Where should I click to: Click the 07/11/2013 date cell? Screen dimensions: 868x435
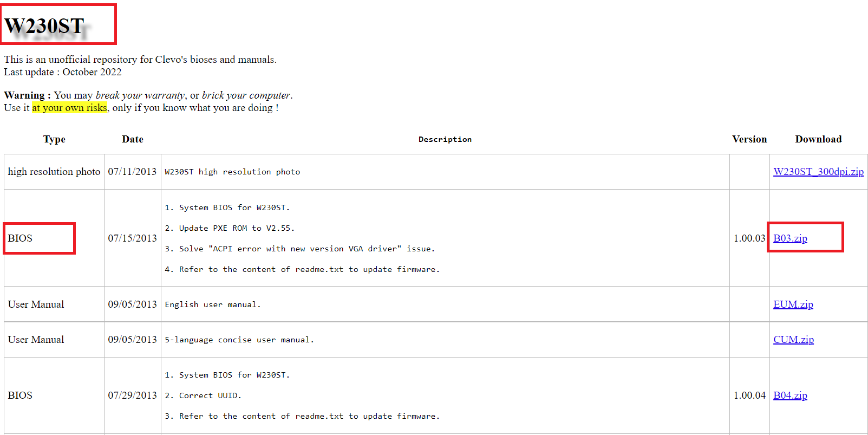pyautogui.click(x=132, y=172)
